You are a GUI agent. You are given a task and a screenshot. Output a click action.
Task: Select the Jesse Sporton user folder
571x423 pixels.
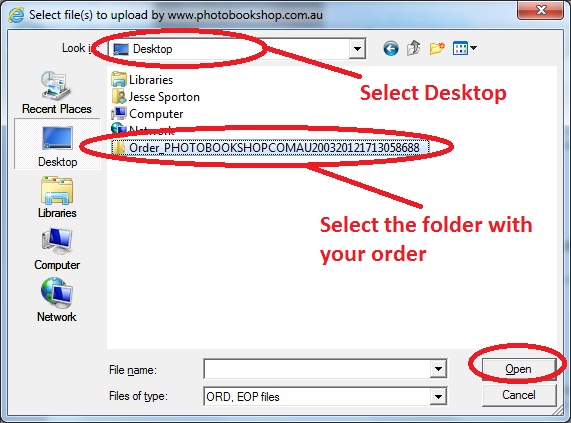[155, 96]
